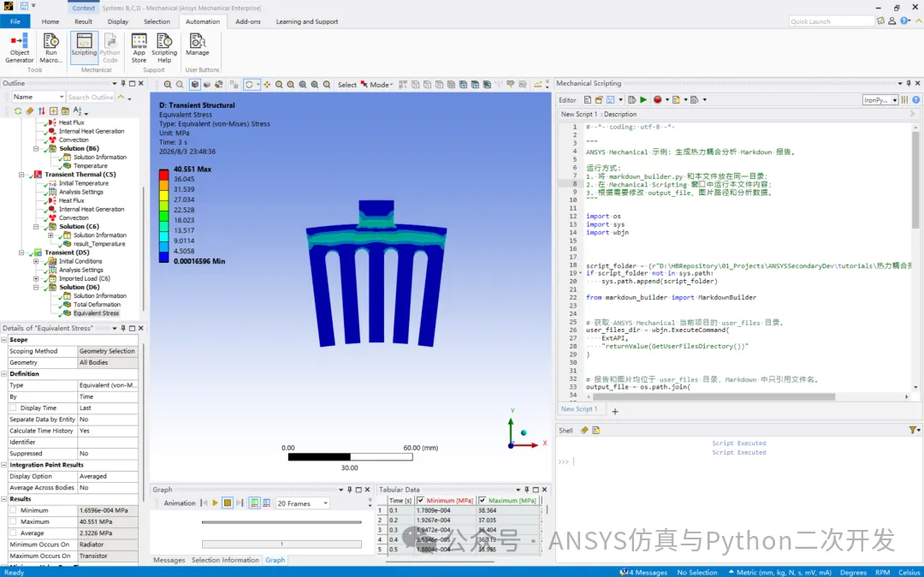924x577 pixels.
Task: Open Scripting Help in ribbon
Action: (164, 48)
